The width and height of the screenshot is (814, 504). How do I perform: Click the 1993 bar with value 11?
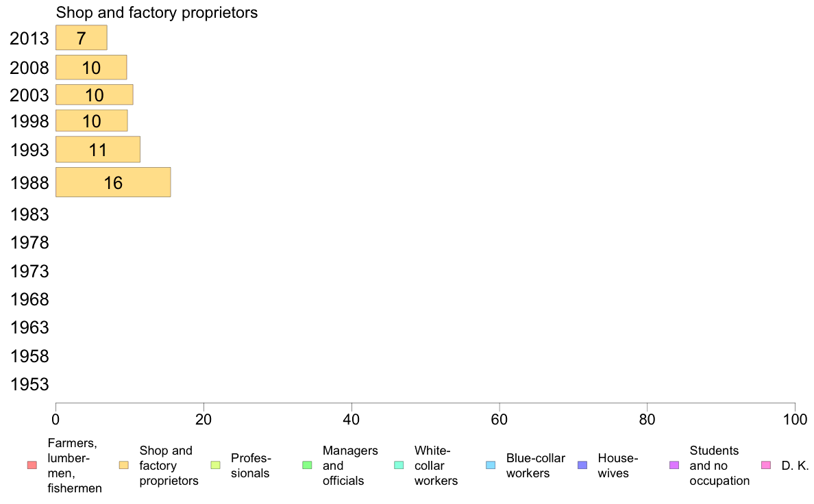coord(97,149)
